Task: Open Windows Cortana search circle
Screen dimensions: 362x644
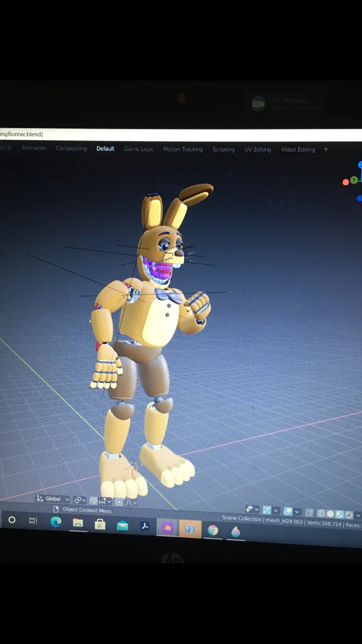Action: pyautogui.click(x=12, y=520)
